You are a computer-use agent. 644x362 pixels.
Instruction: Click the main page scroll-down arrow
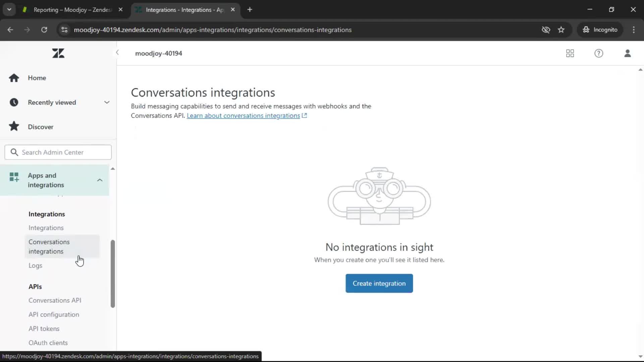(x=640, y=357)
